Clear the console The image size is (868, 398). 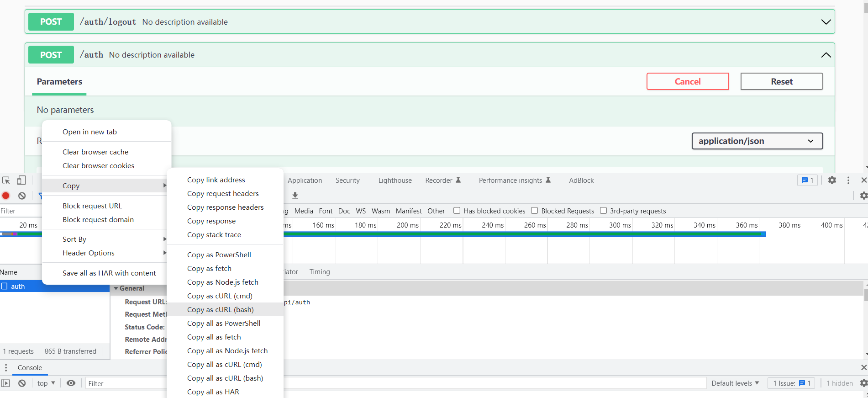click(22, 383)
